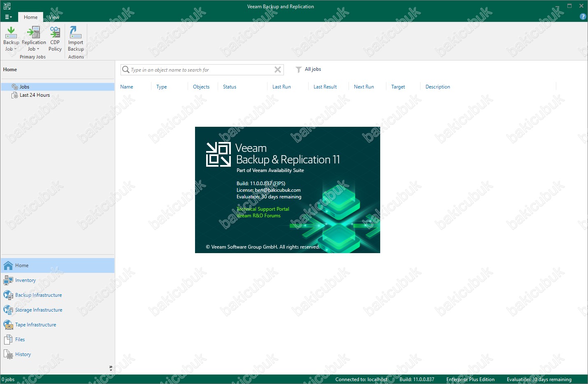Clear the search field with X
The height and width of the screenshot is (384, 588).
click(278, 70)
